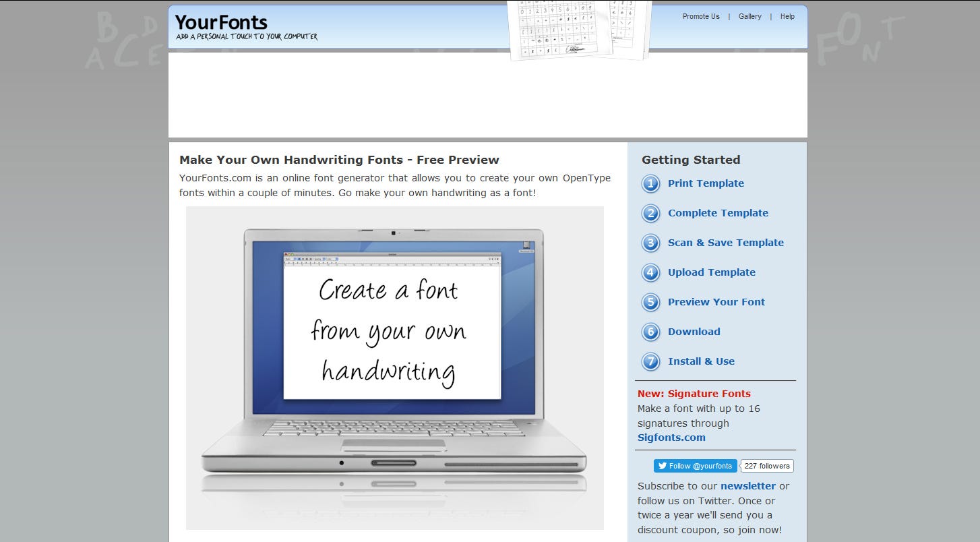Click the step 3 circle icon
The width and height of the screenshot is (980, 542).
pos(650,243)
